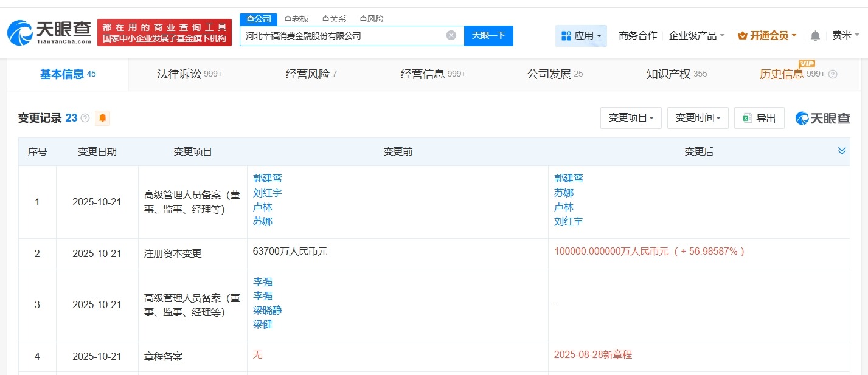Click the help question mark beside 变更记录 23

[85, 118]
